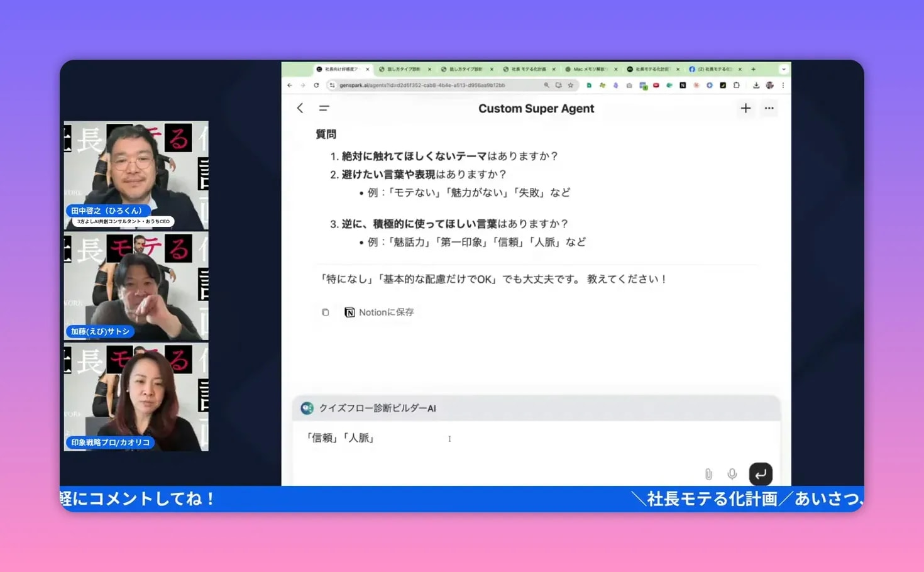Click the back arrow in Custom Super Agent
The width and height of the screenshot is (924, 572).
[300, 108]
